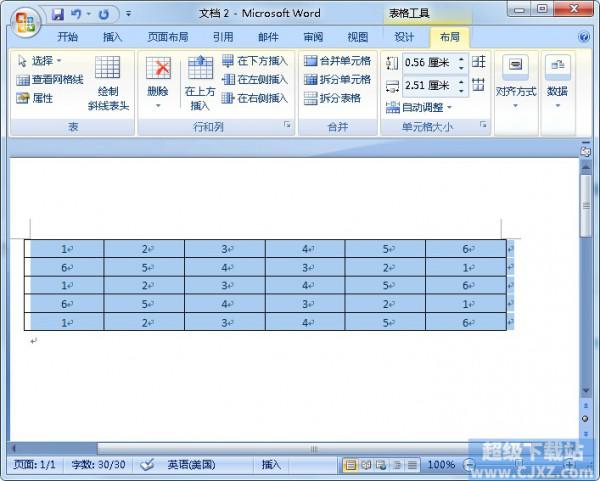Redo the last action

[103, 15]
